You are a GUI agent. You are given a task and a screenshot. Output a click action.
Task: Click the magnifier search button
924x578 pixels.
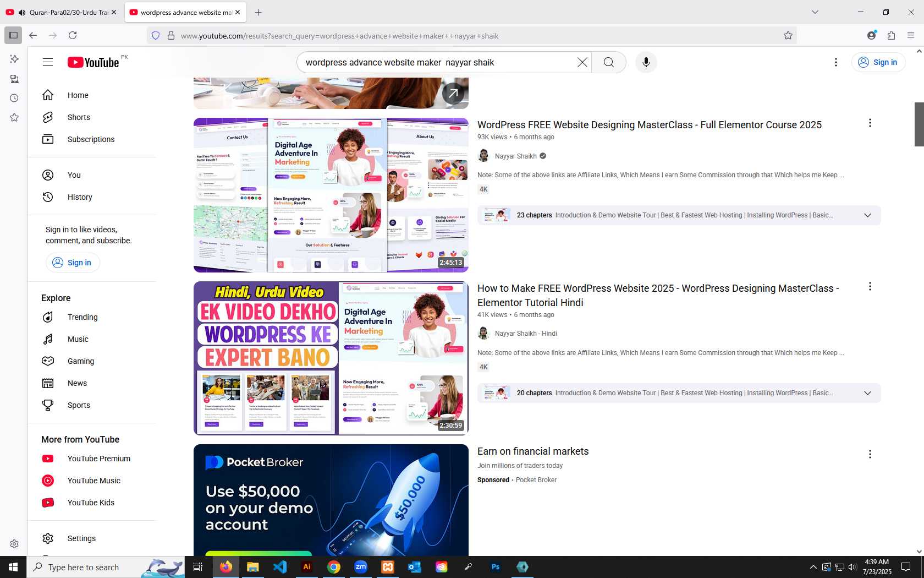coord(609,62)
